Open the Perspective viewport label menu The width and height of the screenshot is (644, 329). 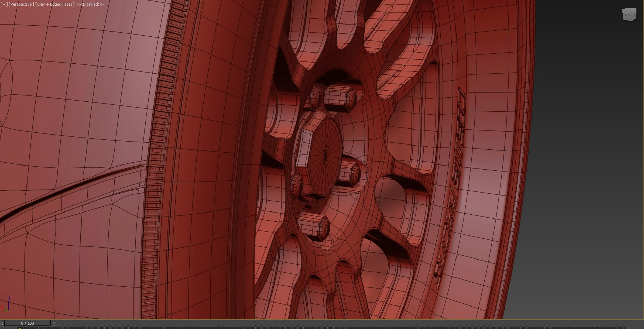click(x=21, y=4)
